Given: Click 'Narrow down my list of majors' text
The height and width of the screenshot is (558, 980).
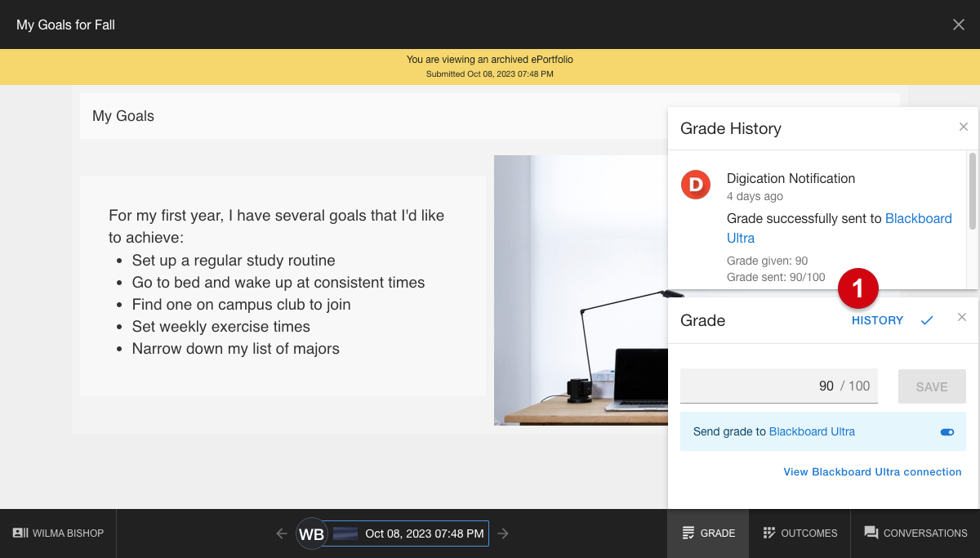Looking at the screenshot, I should (x=236, y=349).
